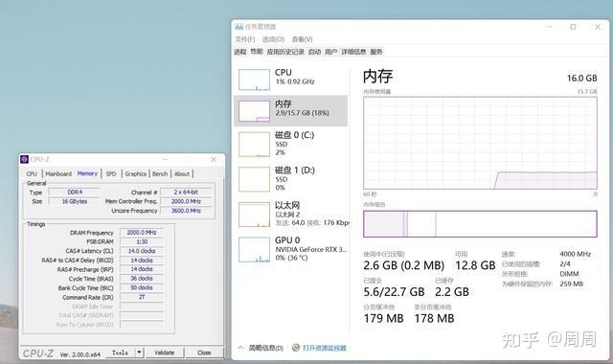The height and width of the screenshot is (364, 613).
Task: Click the 4000 MHz speed value
Action: click(575, 254)
